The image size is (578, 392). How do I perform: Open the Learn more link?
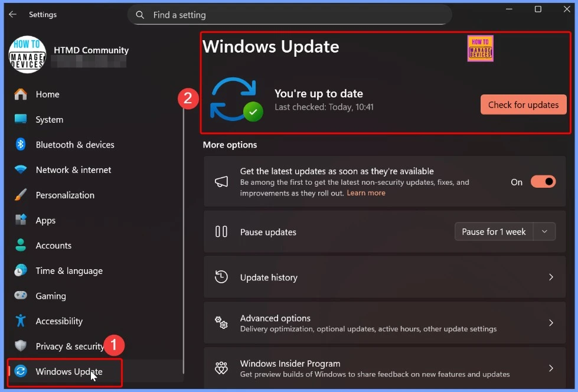(366, 192)
